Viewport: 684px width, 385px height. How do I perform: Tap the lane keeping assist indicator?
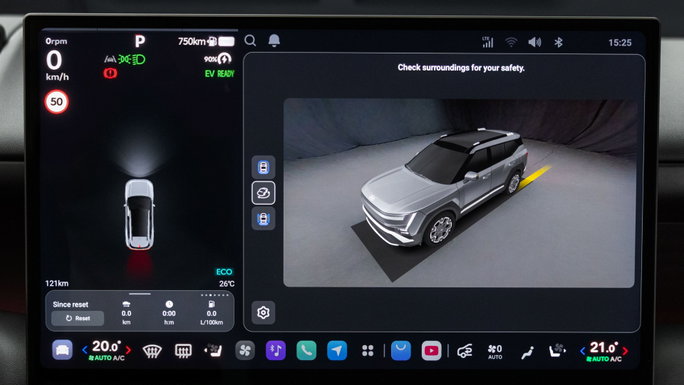110,59
